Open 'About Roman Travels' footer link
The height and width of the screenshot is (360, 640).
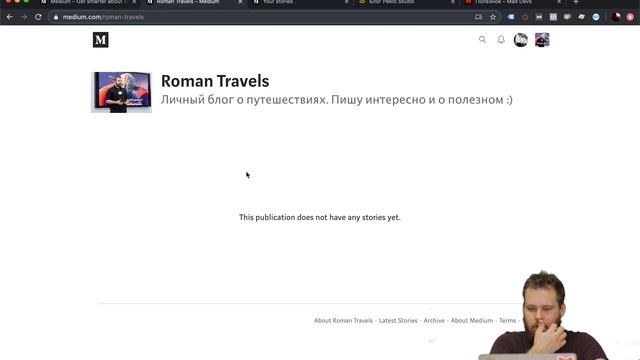point(343,320)
